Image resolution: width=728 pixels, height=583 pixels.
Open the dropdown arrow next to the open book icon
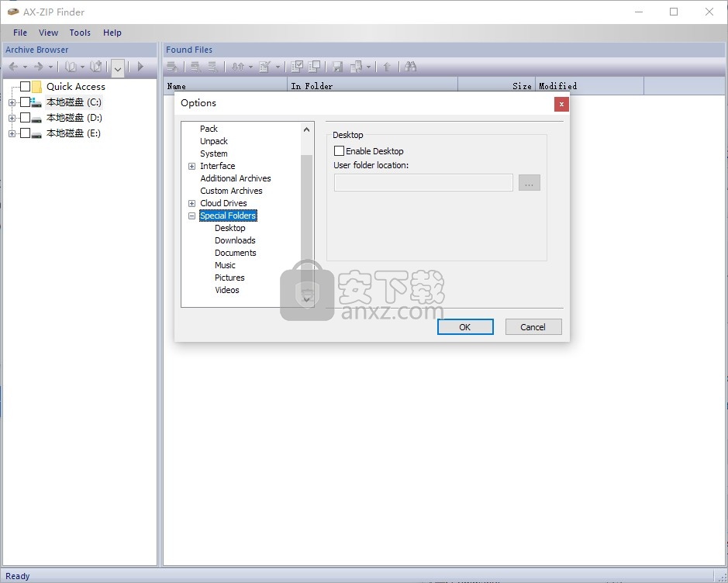(82, 67)
